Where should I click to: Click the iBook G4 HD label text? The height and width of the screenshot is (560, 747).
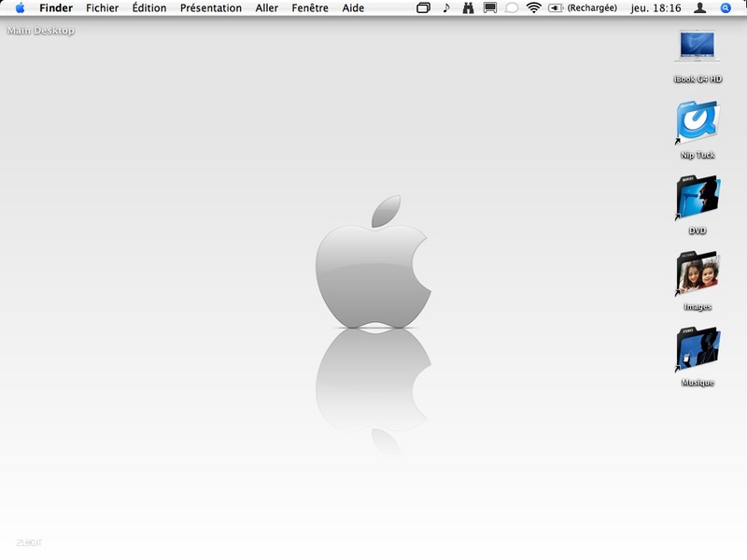pyautogui.click(x=698, y=79)
